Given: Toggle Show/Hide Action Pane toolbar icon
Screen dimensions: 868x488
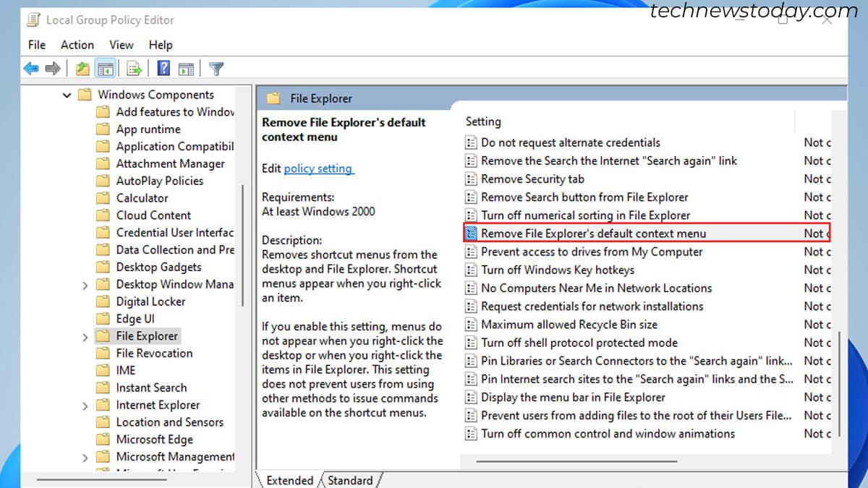Looking at the screenshot, I should [x=186, y=69].
